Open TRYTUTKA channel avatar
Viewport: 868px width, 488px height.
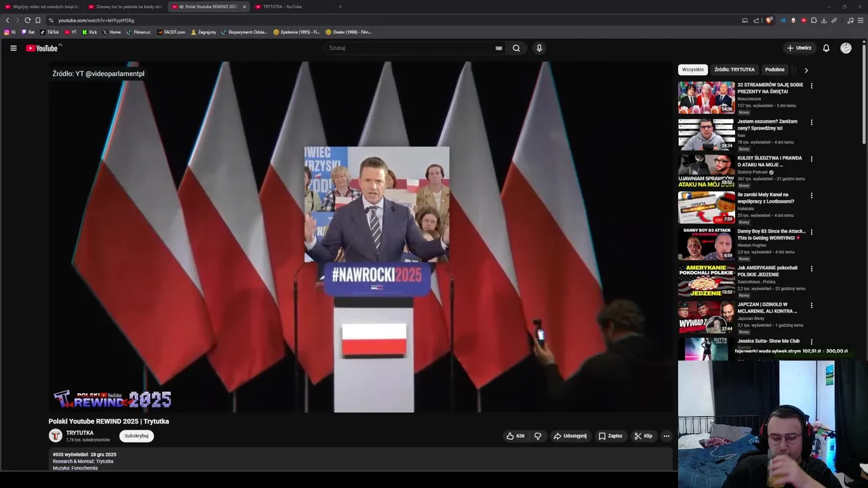[56, 436]
